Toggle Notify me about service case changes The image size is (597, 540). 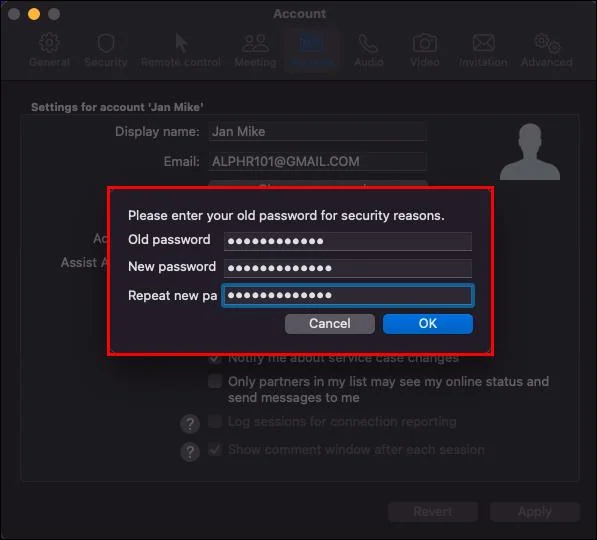215,358
